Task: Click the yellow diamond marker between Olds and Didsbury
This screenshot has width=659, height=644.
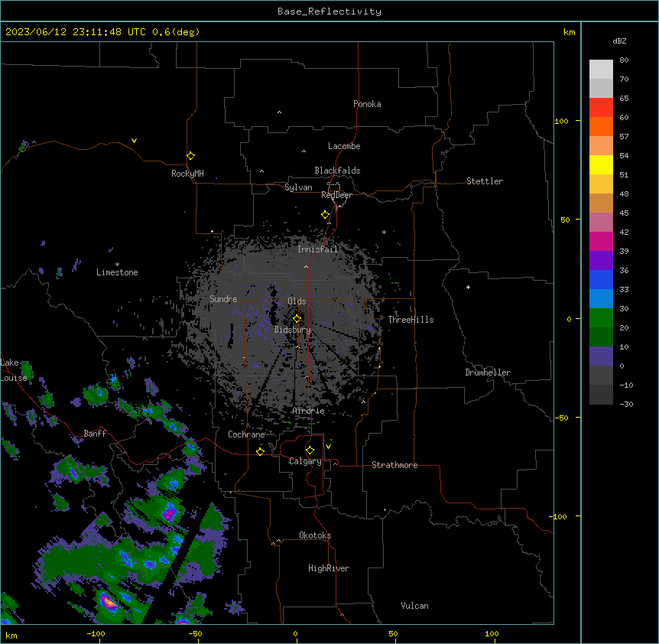Action: 297,319
